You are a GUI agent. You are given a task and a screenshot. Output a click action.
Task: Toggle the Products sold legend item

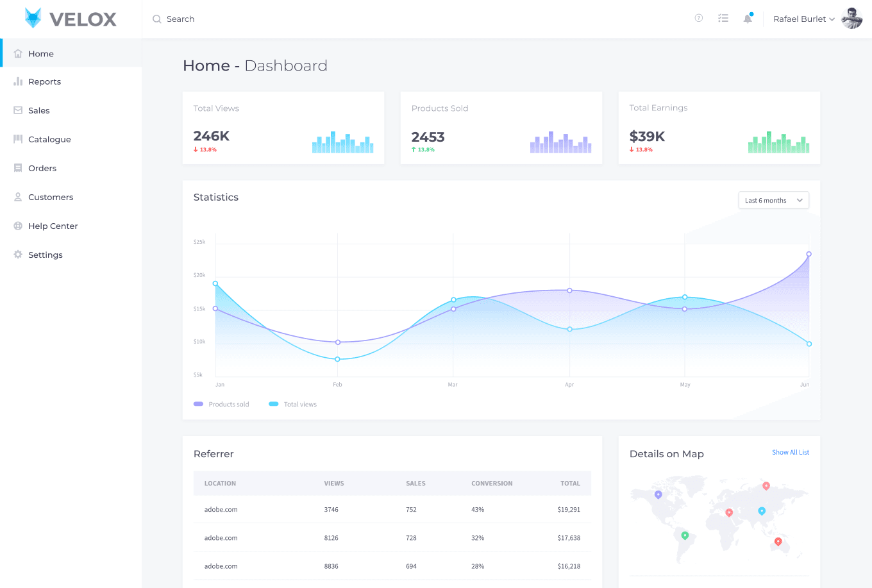tap(221, 404)
